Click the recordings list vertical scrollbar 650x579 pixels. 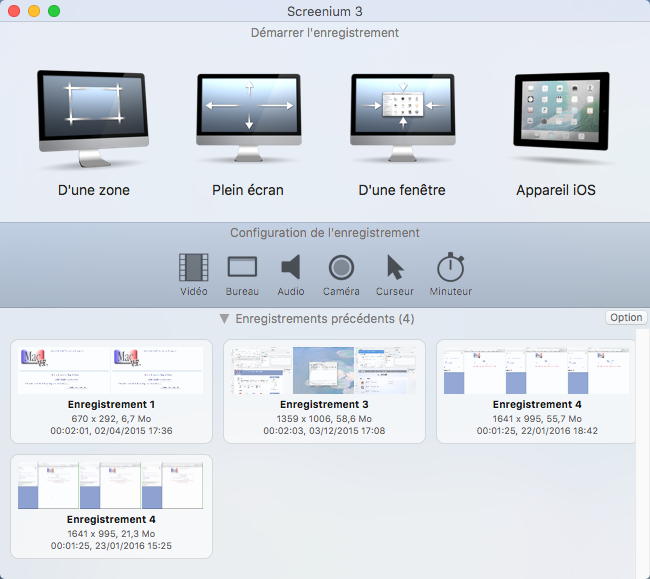tap(641, 452)
